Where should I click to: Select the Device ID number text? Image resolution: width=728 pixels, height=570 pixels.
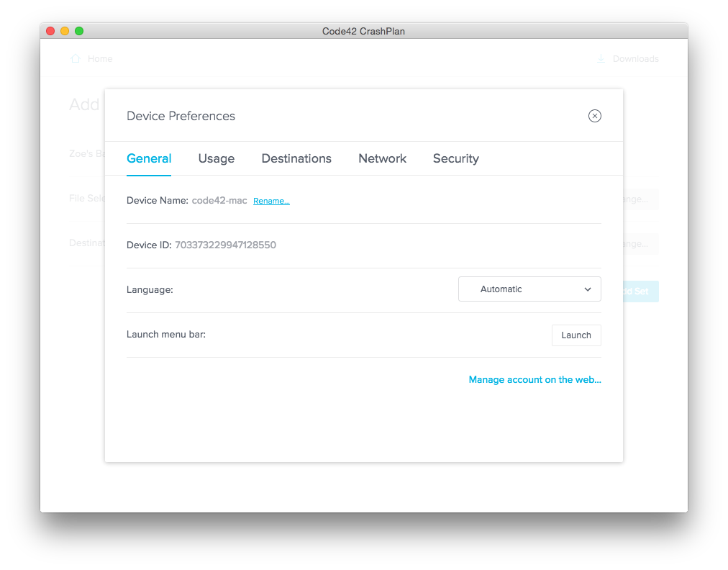[x=225, y=245]
